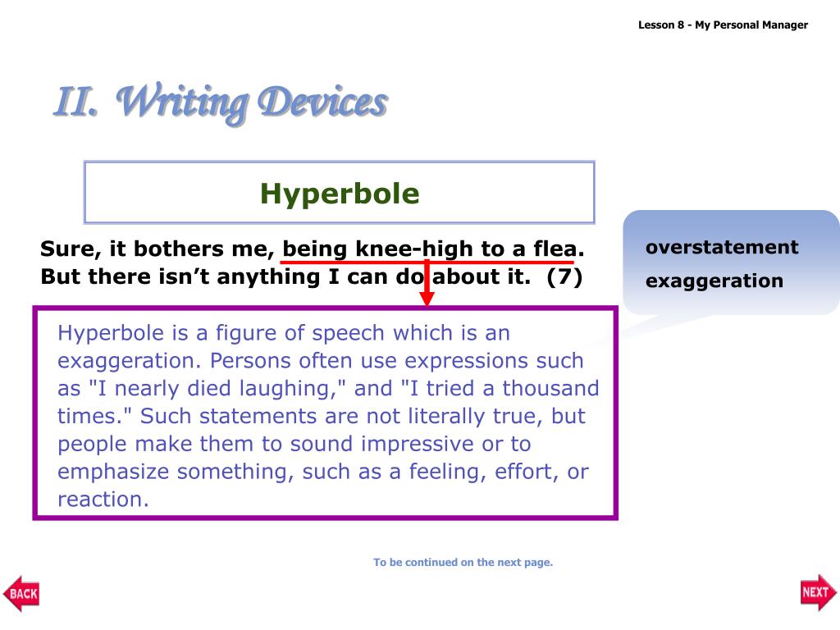The image size is (840, 630).
Task: Click 'To be continued on the next page.'
Action: 463,562
